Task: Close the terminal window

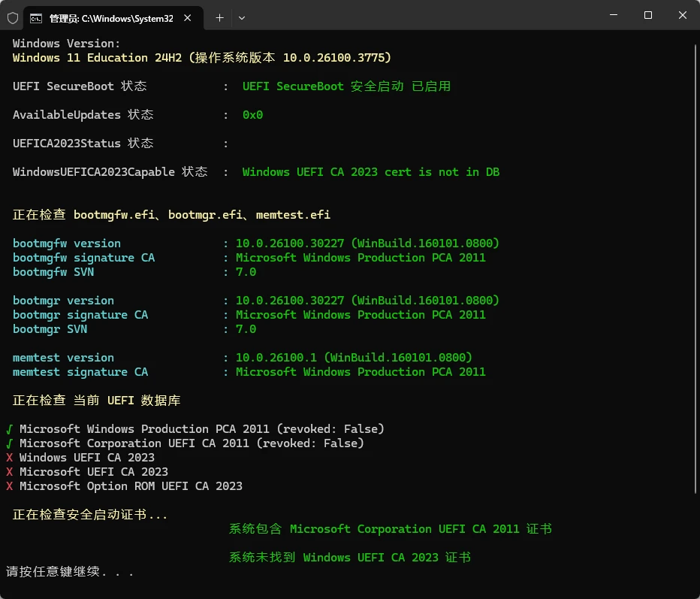Action: [682, 15]
